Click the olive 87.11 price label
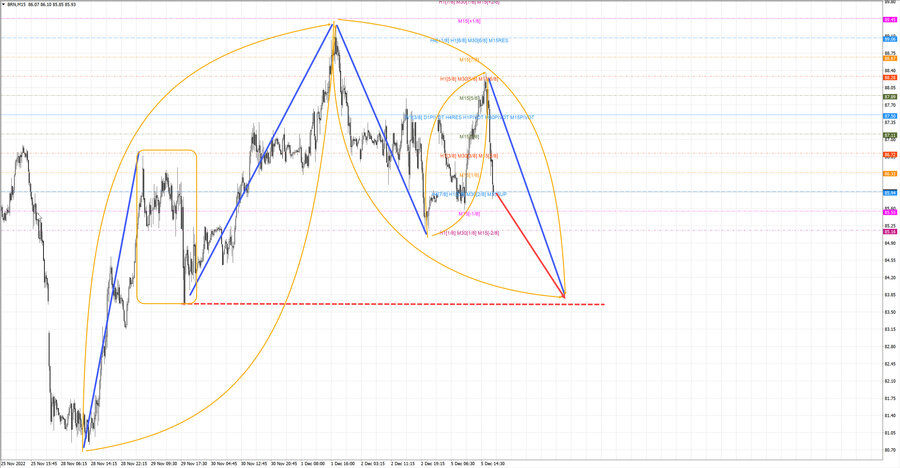The height and width of the screenshot is (468, 900). tap(890, 135)
